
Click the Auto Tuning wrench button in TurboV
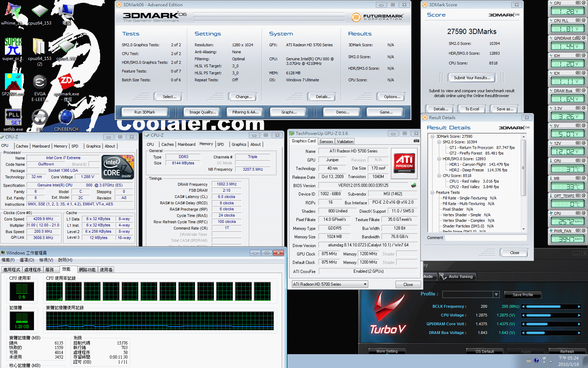tap(457, 277)
